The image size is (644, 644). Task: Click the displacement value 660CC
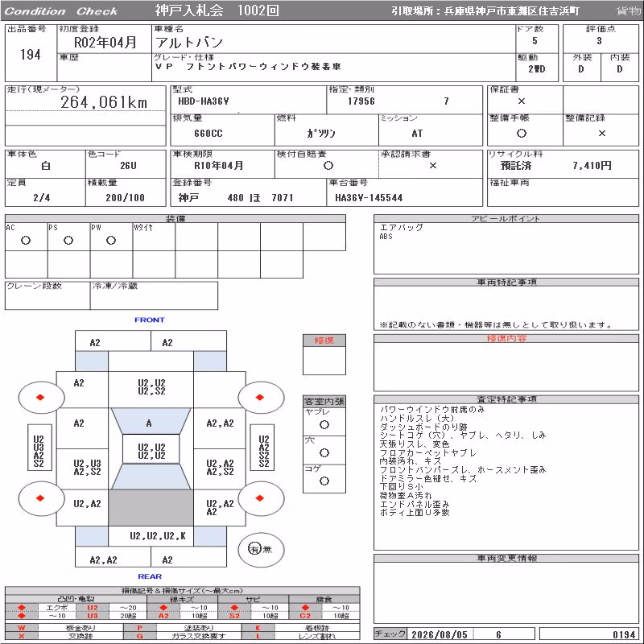coord(208,133)
